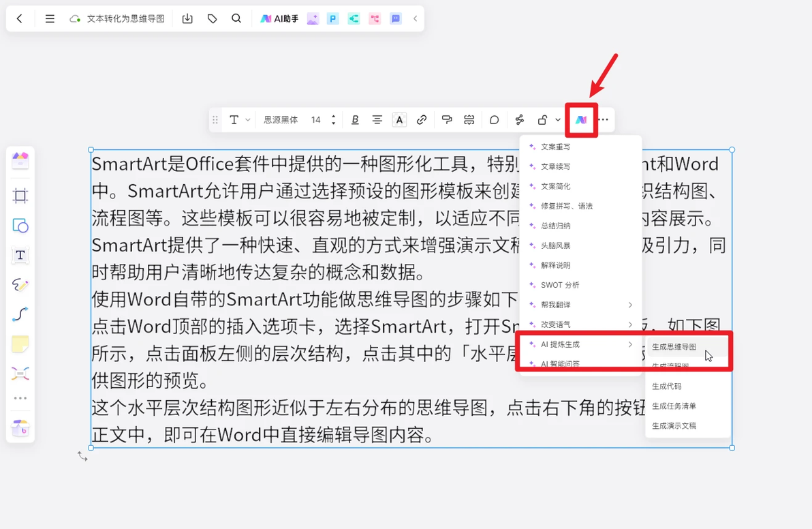Open the more options ellipsis in toolbar
This screenshot has width=812, height=529.
pyautogui.click(x=604, y=120)
